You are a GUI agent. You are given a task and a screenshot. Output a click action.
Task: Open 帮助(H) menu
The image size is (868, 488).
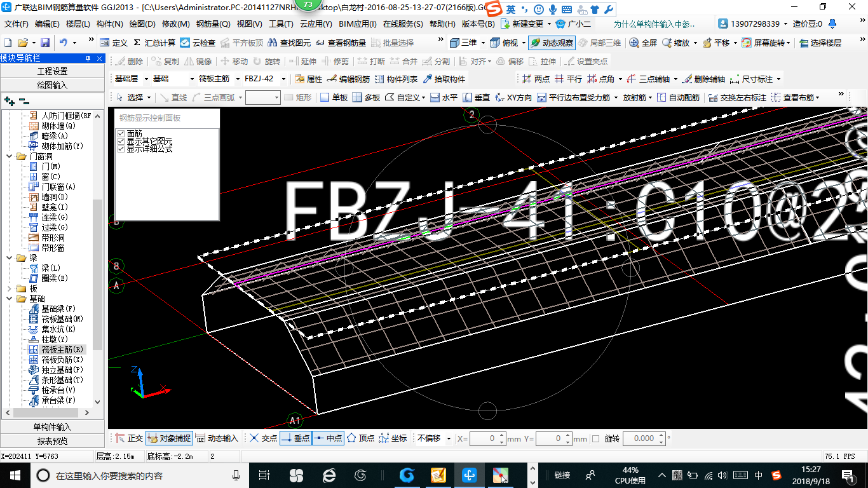point(442,24)
